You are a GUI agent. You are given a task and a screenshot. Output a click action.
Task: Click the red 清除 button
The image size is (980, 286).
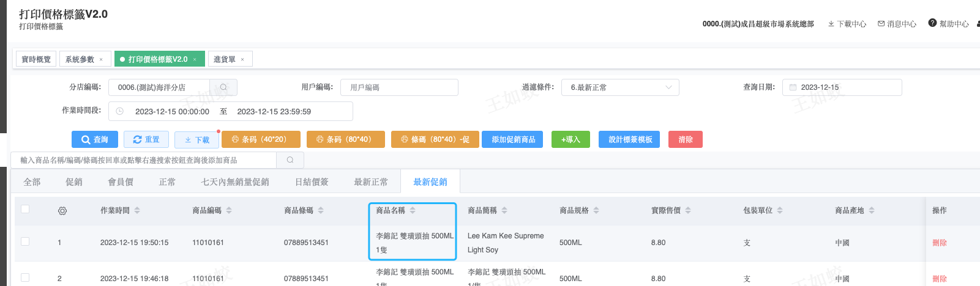(685, 139)
